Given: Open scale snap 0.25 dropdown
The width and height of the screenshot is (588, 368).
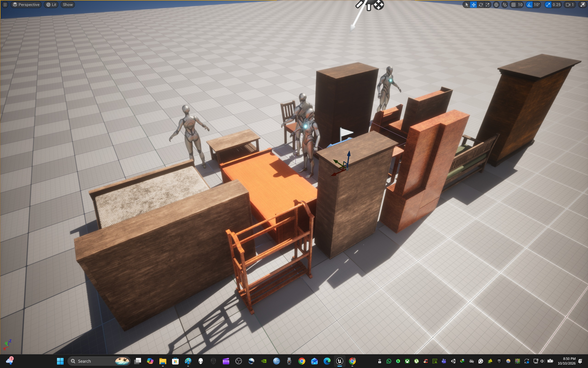Looking at the screenshot, I should coord(556,5).
